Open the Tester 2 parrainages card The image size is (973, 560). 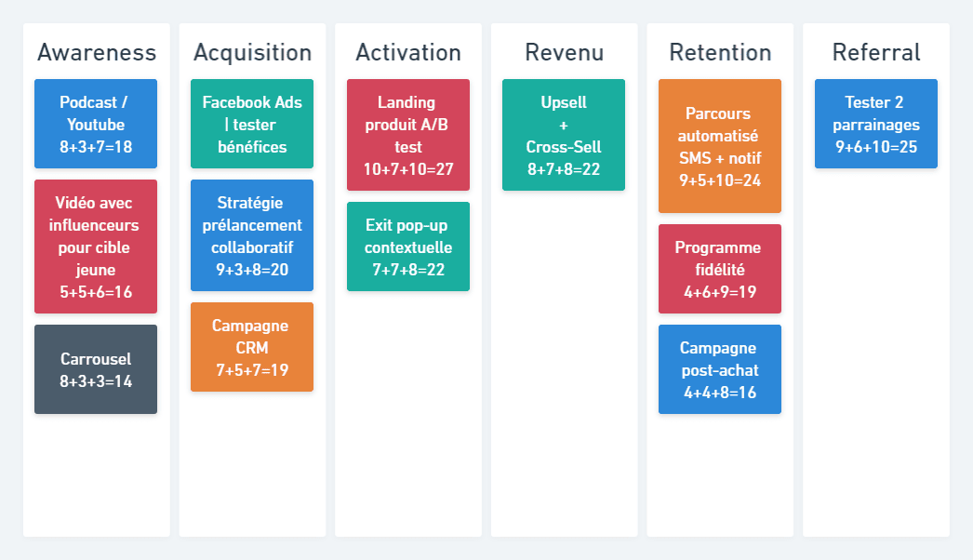[876, 124]
